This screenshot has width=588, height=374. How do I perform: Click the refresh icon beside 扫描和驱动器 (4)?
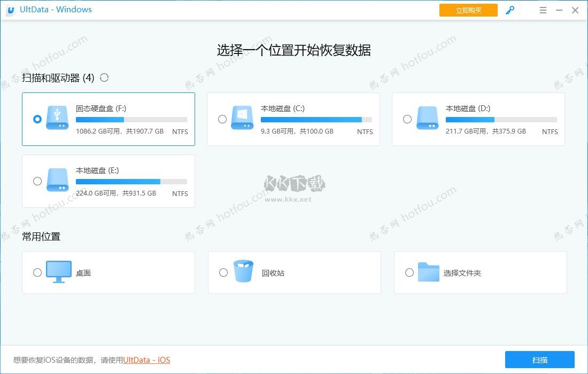pos(104,77)
